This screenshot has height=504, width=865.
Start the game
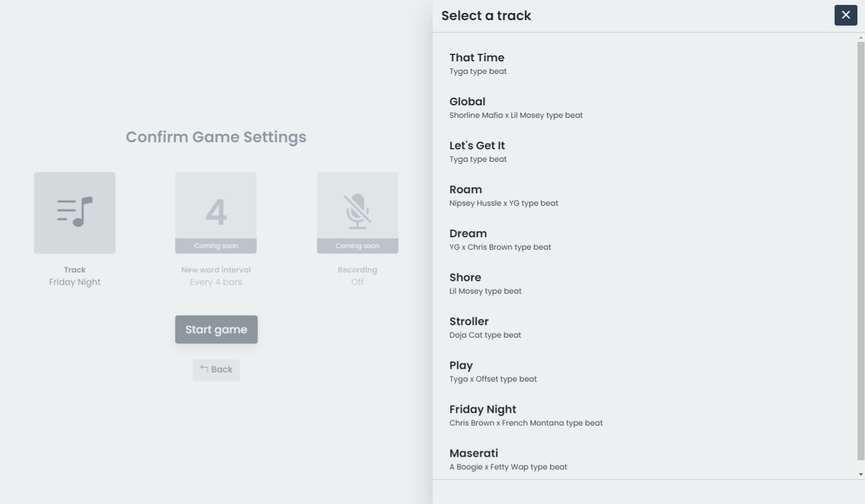tap(216, 329)
